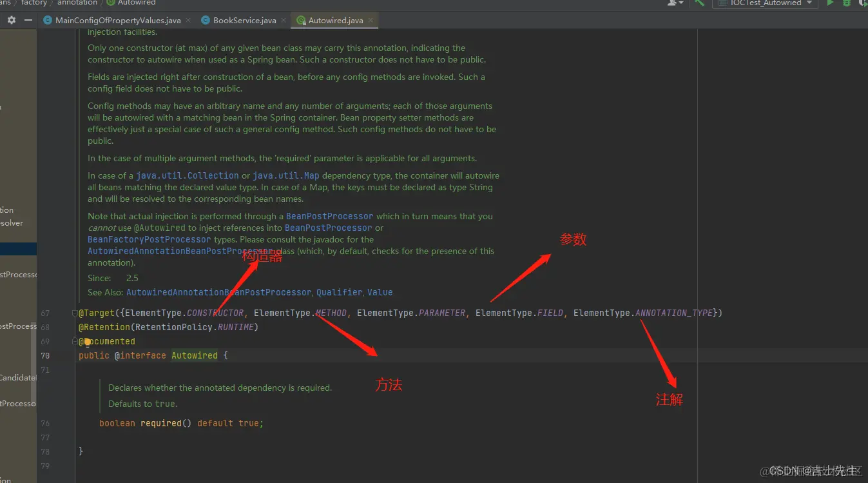This screenshot has width=868, height=483.
Task: Click the Build project hammer icon
Action: click(x=699, y=3)
